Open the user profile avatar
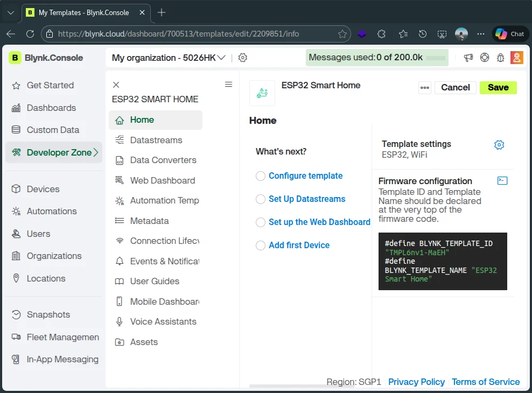This screenshot has height=393, width=532. tap(516, 58)
